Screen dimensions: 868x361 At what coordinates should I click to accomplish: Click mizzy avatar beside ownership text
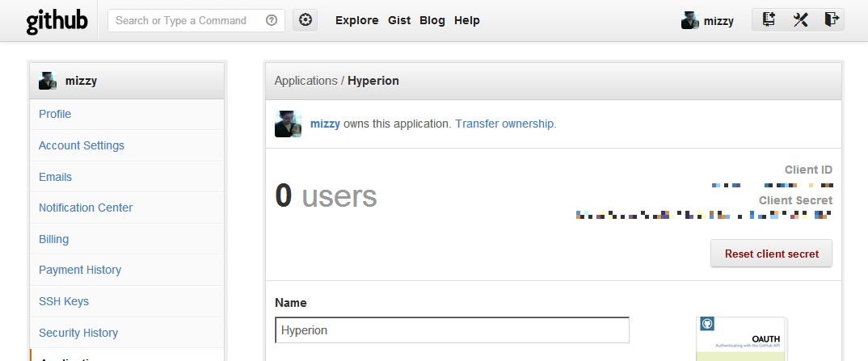click(288, 124)
